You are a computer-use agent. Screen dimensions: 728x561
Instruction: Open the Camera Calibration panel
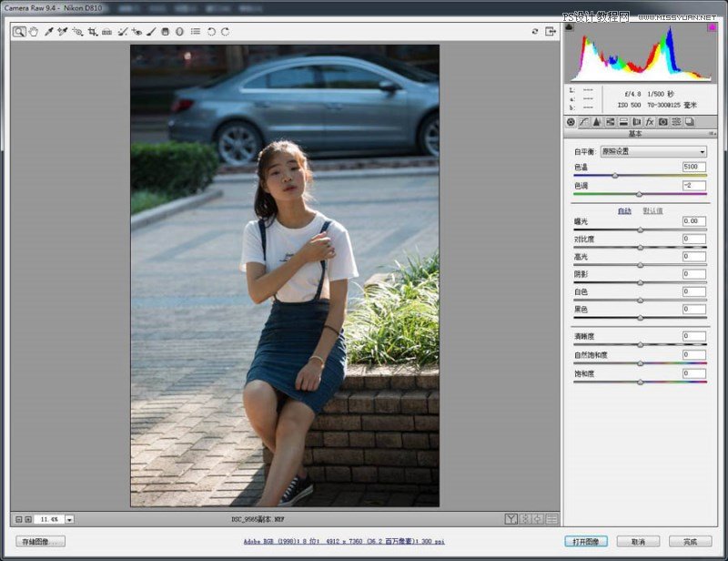click(662, 122)
